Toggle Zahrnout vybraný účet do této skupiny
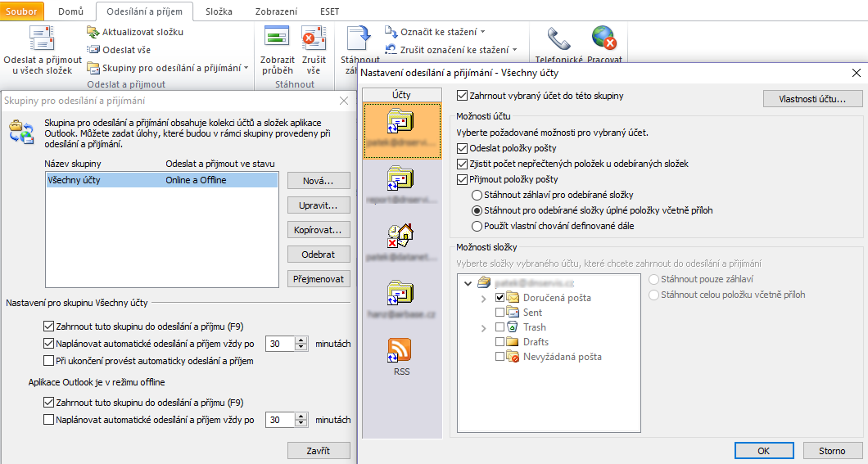Screen dimensions: 868x464 [x=462, y=96]
